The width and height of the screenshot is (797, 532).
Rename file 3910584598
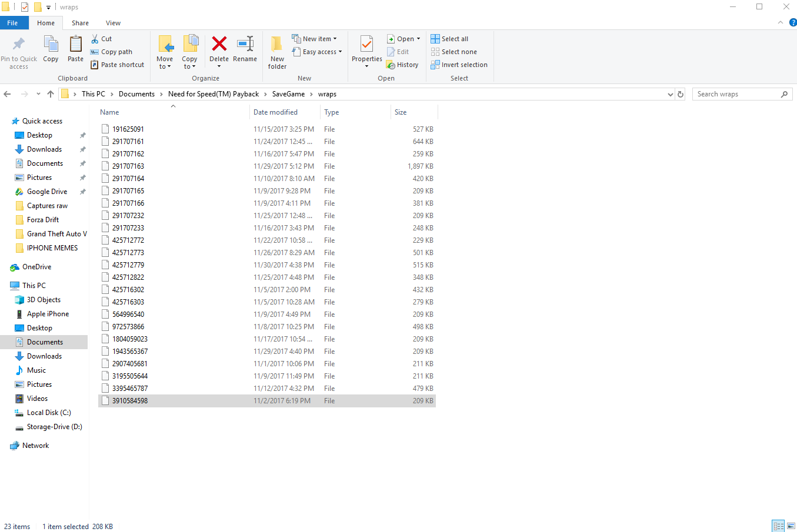point(245,50)
